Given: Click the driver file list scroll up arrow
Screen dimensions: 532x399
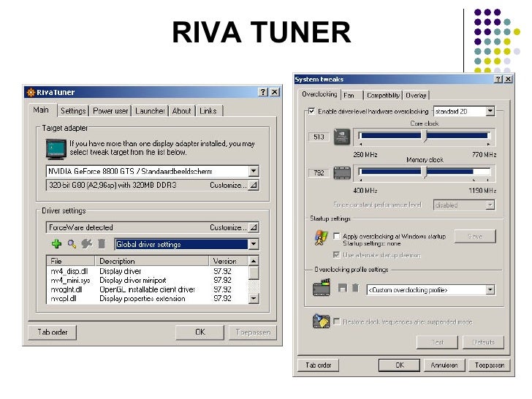Looking at the screenshot, I should click(x=254, y=261).
